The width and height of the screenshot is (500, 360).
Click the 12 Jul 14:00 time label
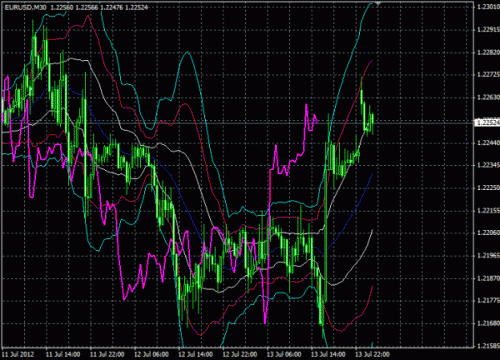[195, 354]
